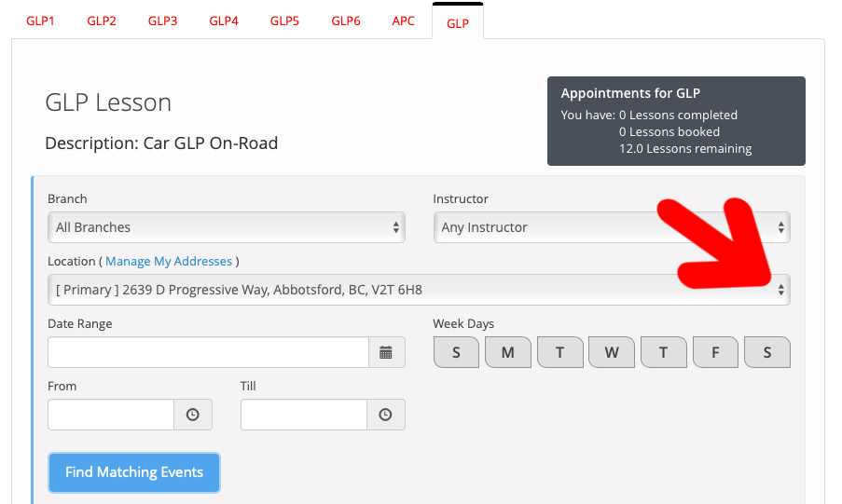This screenshot has height=504, width=842.
Task: Open the Date Range calendar icon
Action: click(386, 352)
